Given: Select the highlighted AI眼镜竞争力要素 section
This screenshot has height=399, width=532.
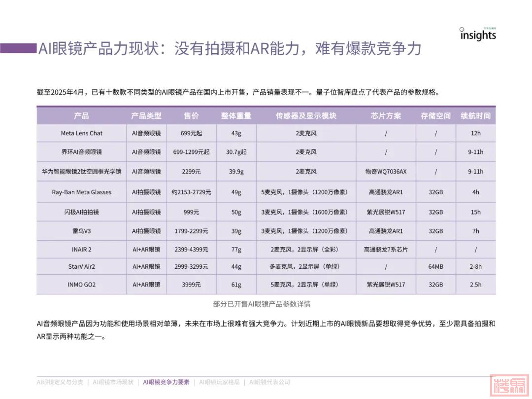Looking at the screenshot, I should point(166,382).
